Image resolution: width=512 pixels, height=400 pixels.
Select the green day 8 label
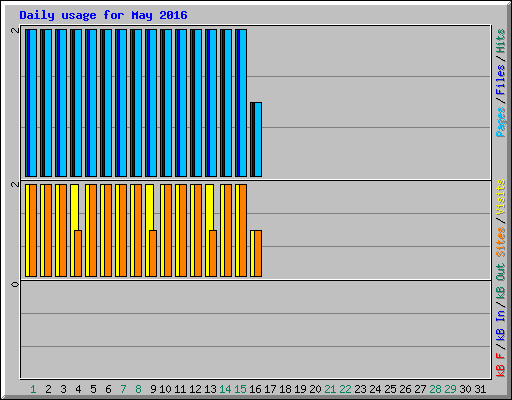pos(138,389)
